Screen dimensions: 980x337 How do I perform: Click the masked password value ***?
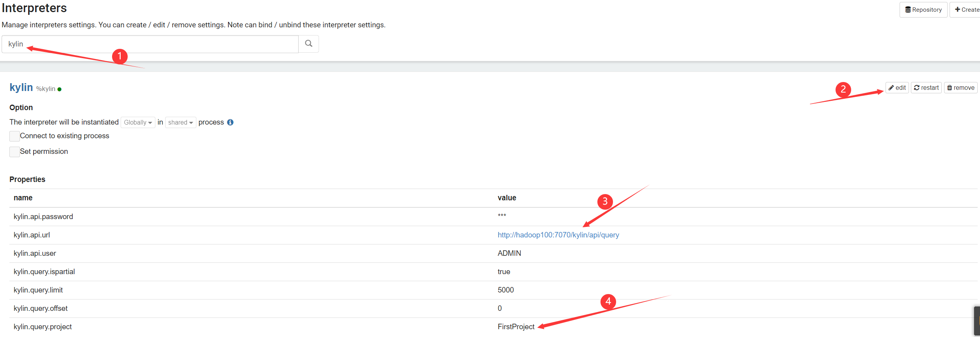pyautogui.click(x=502, y=216)
